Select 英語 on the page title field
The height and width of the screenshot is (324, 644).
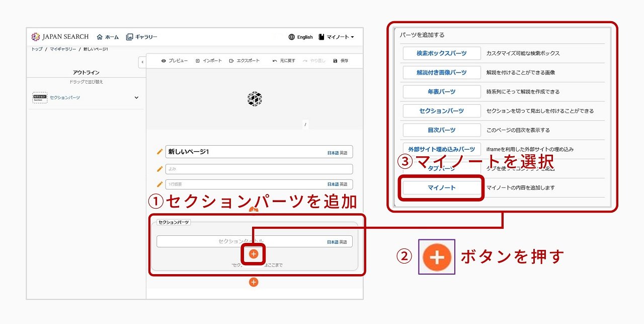point(343,153)
